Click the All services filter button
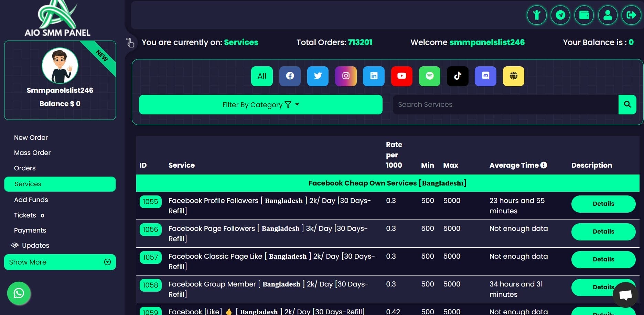Viewport: 644px width, 315px height. click(262, 76)
